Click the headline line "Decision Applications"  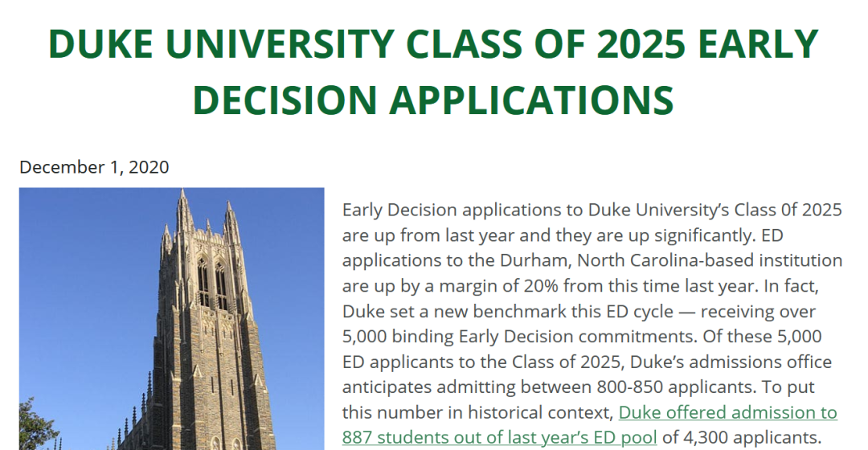point(433,99)
